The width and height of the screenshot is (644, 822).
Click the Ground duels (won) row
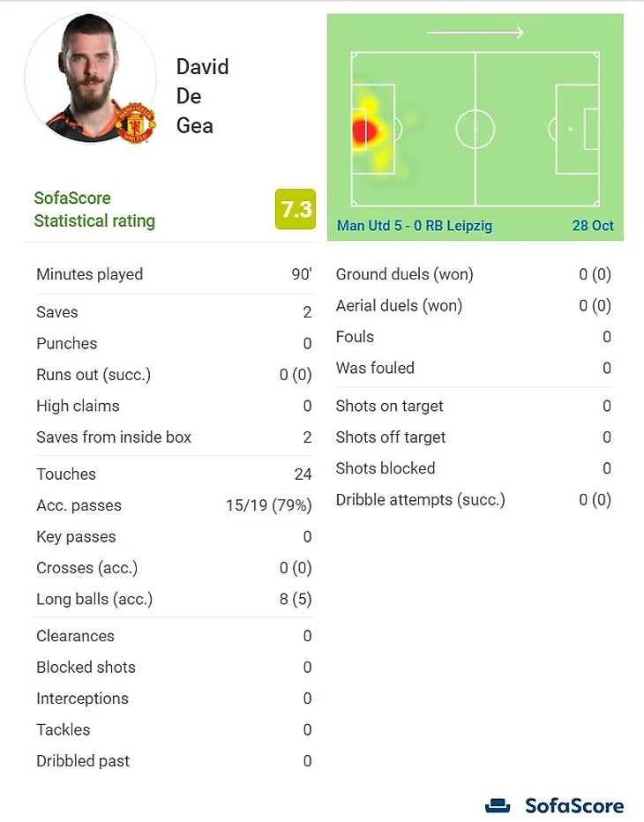tap(473, 274)
